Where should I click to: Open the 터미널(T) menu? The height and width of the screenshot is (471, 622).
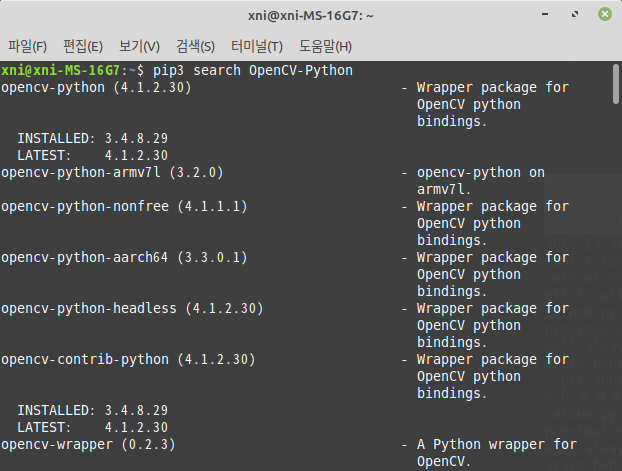pyautogui.click(x=256, y=46)
